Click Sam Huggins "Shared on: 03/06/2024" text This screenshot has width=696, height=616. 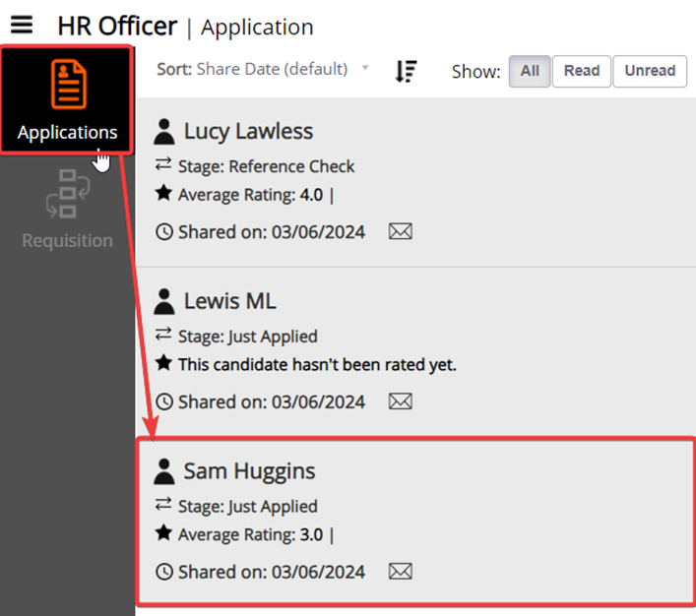tap(271, 572)
